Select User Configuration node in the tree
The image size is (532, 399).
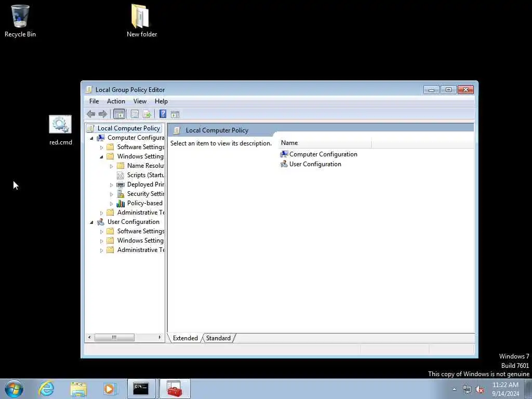pyautogui.click(x=133, y=221)
